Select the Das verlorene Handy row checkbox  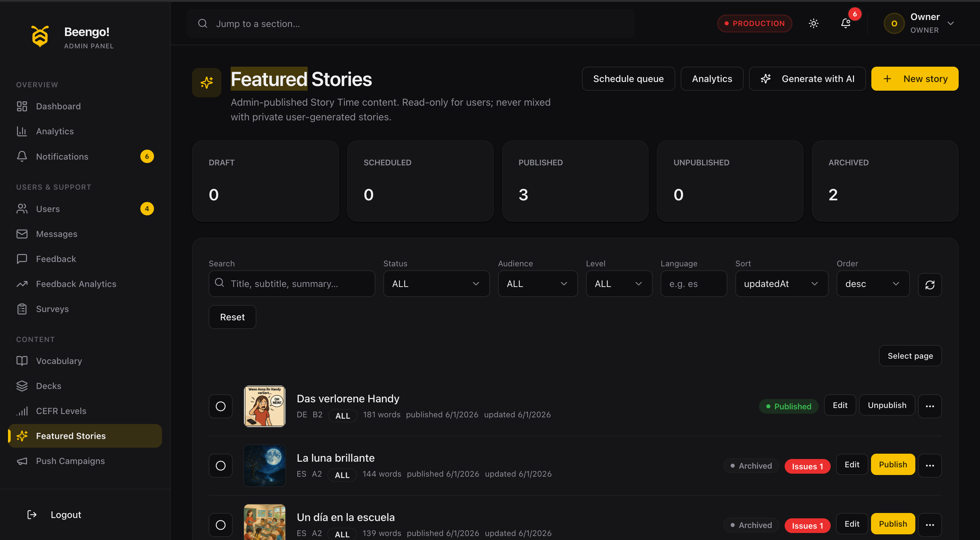[221, 406]
